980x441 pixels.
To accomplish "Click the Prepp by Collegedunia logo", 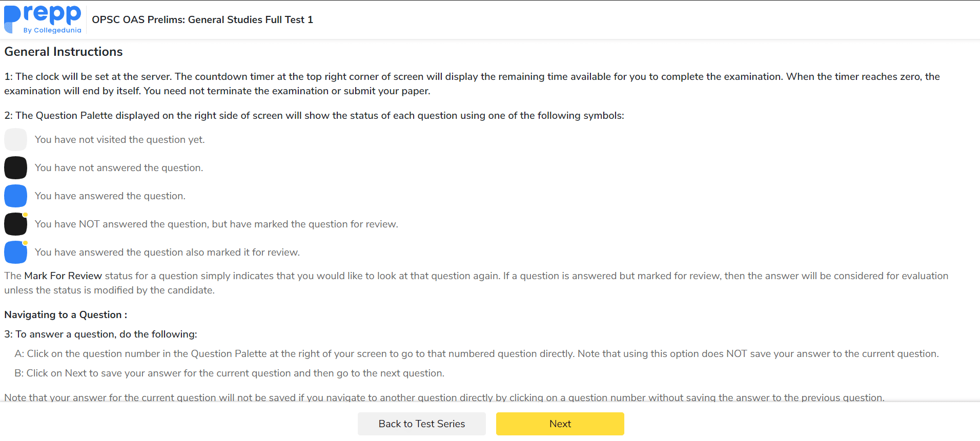I will pos(43,19).
